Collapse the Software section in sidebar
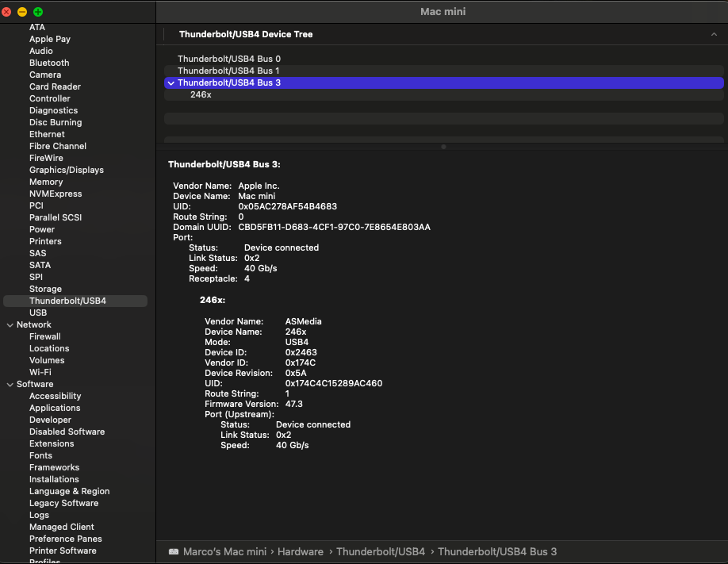728x564 pixels. pos(10,384)
